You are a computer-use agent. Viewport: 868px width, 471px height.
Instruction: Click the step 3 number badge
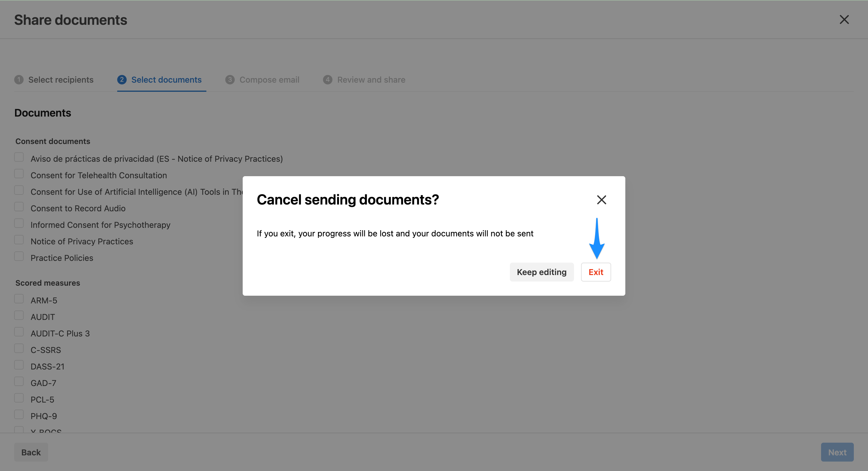[x=230, y=80]
